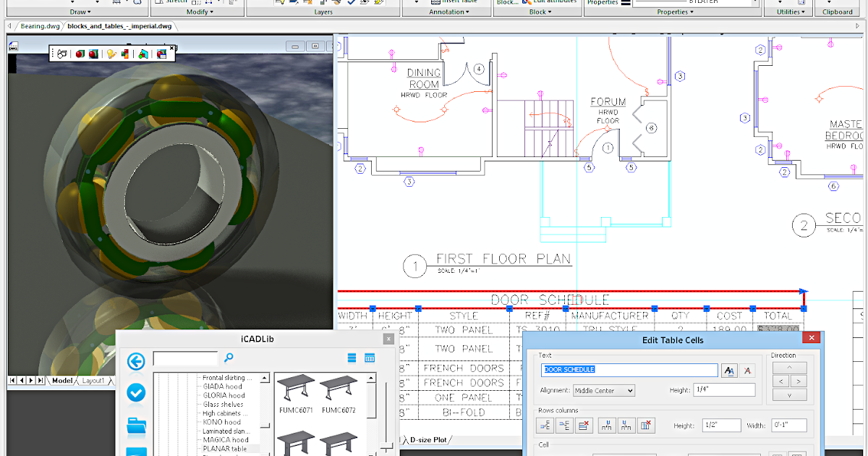The width and height of the screenshot is (868, 456).
Task: Click the blue back arrow in iCADLib
Action: 135,362
